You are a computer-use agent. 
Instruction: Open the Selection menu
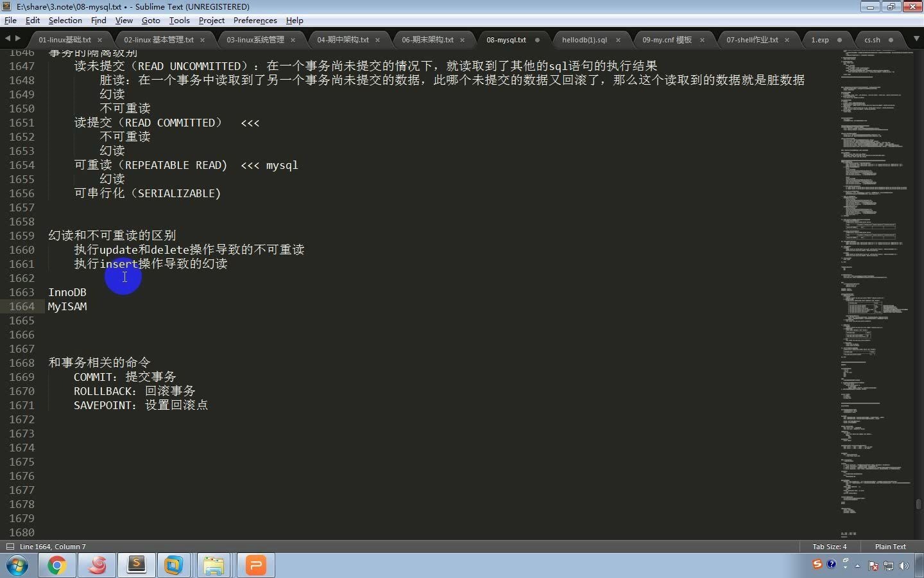pyautogui.click(x=65, y=21)
